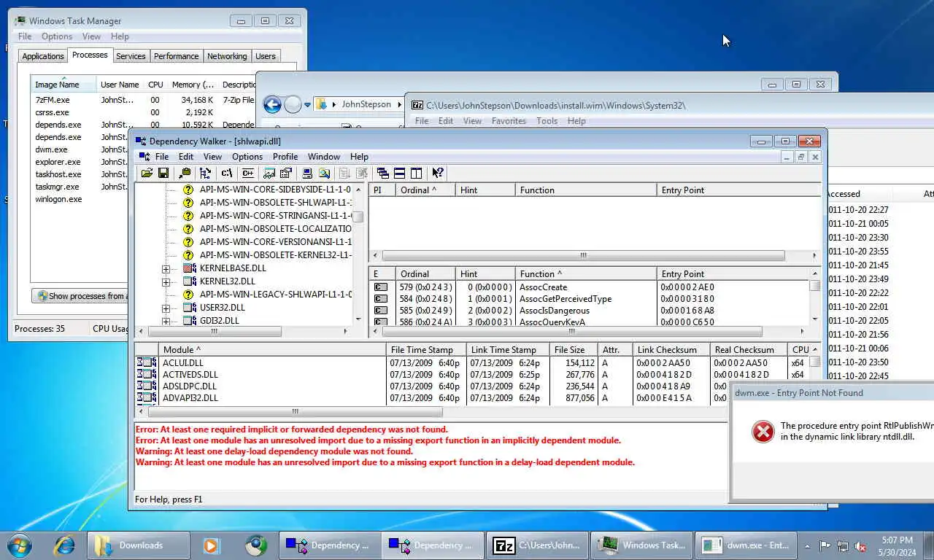
Task: Switch to the Performance tab in Task Manager
Action: coord(176,56)
